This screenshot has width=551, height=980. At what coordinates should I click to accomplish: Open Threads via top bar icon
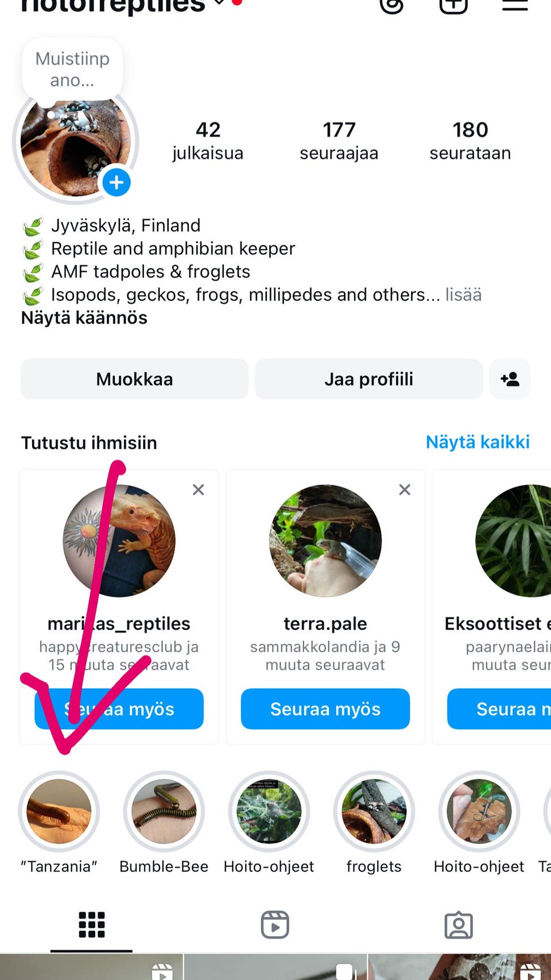[x=392, y=5]
